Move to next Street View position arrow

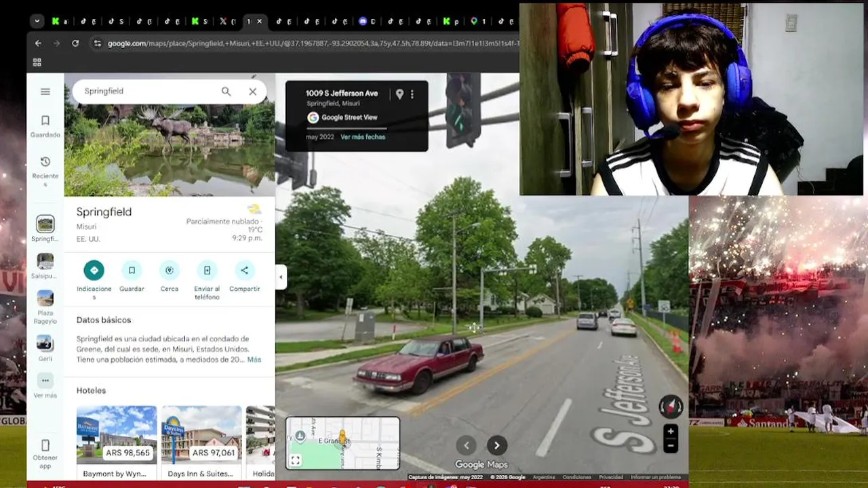[x=496, y=445]
